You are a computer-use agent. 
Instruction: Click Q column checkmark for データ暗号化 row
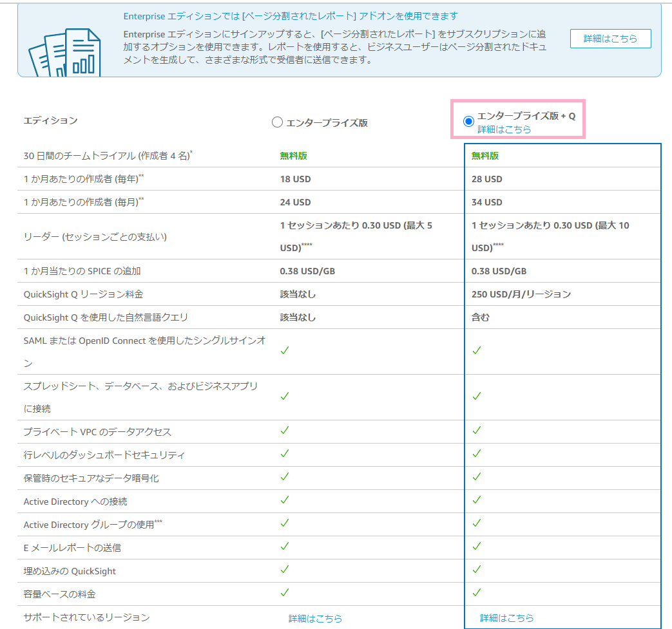(477, 476)
